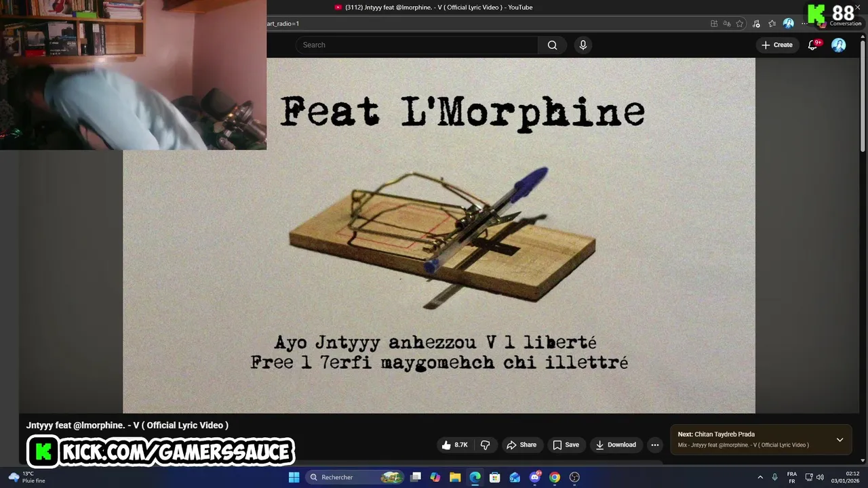
Task: Open browser translate icon in address bar
Action: 727,24
